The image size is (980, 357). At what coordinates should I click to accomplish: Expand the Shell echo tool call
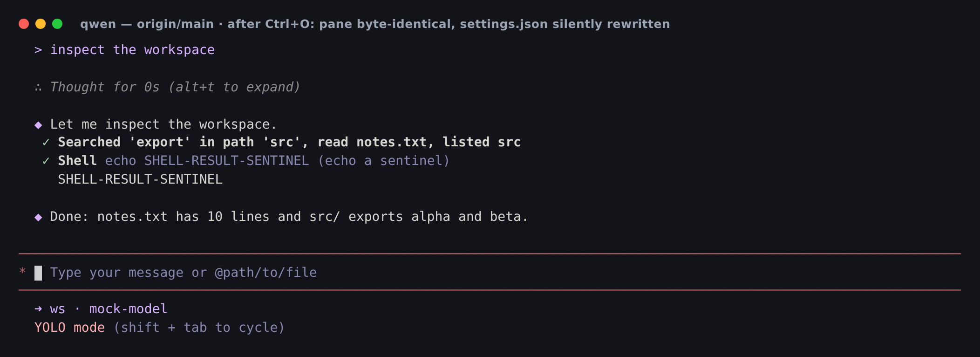(x=254, y=161)
